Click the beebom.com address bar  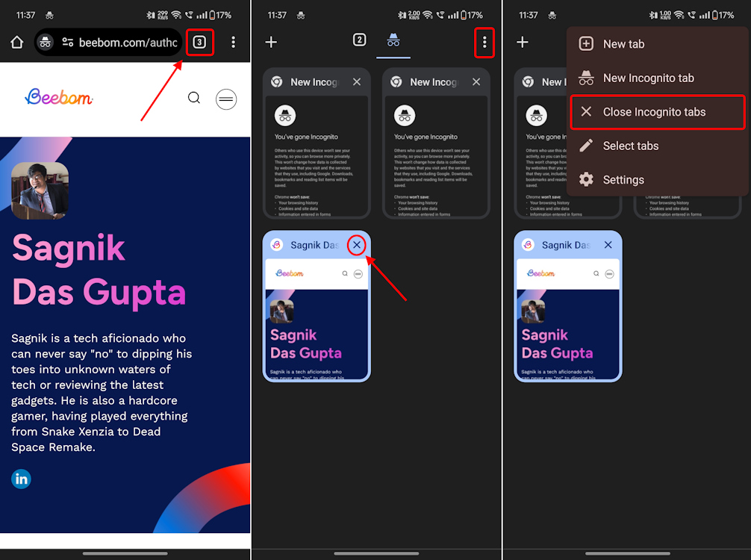(x=108, y=42)
